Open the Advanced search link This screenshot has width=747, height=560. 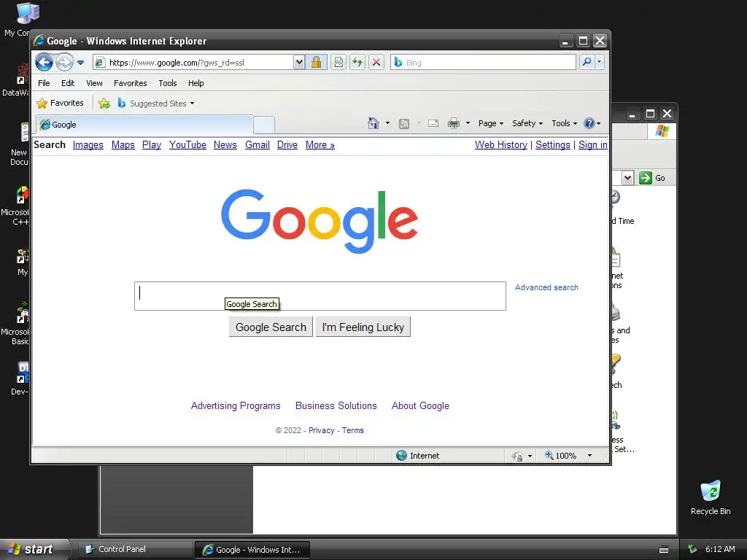coord(546,287)
